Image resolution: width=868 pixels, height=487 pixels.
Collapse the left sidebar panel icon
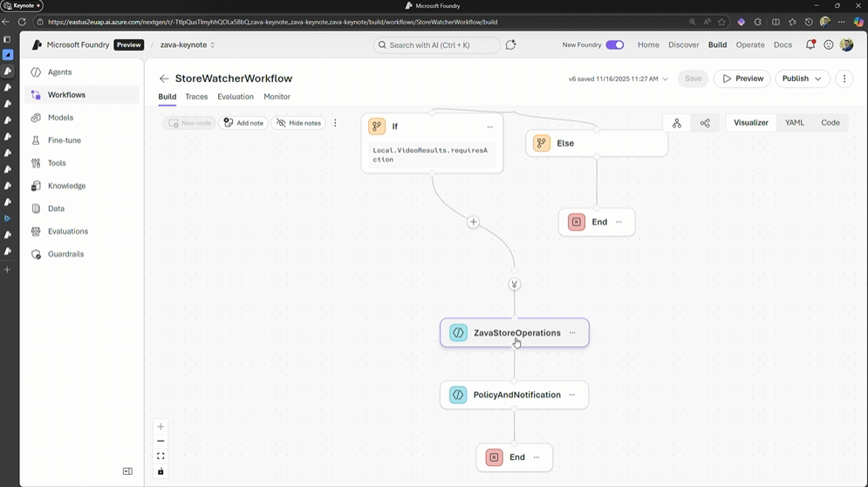tap(127, 471)
